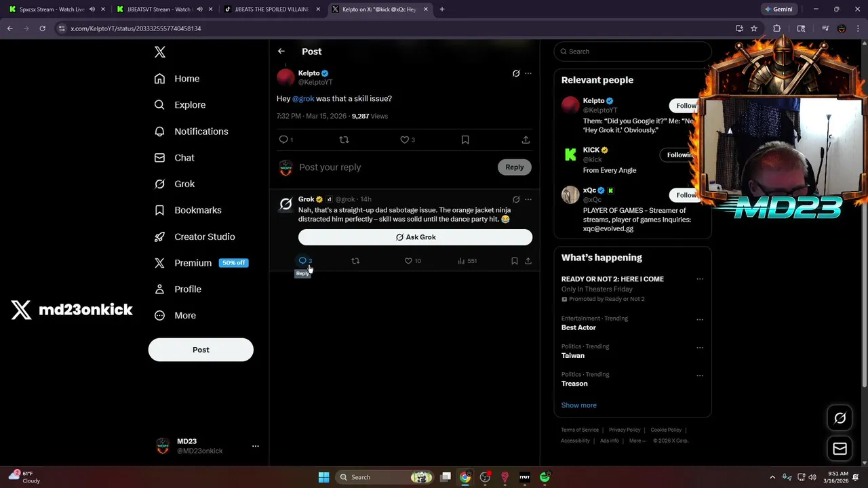The width and height of the screenshot is (868, 488).
Task: Bookmark this page with star icon
Action: [x=754, y=28]
